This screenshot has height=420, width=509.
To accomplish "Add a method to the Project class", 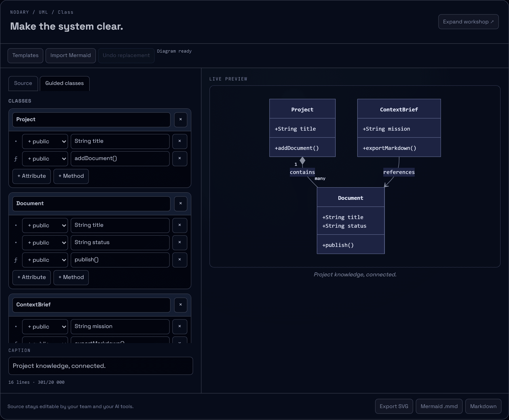I will pos(71,176).
